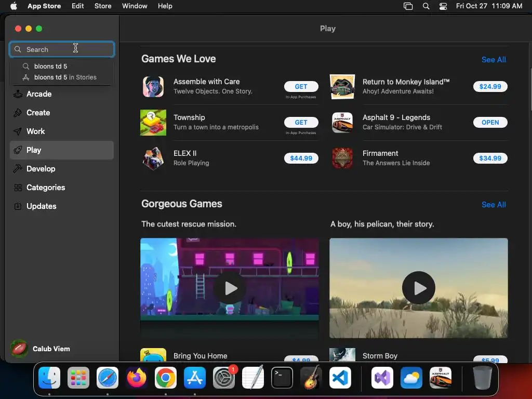The image size is (532, 399).
Task: Click the Storm Boy title
Action: [380, 356]
